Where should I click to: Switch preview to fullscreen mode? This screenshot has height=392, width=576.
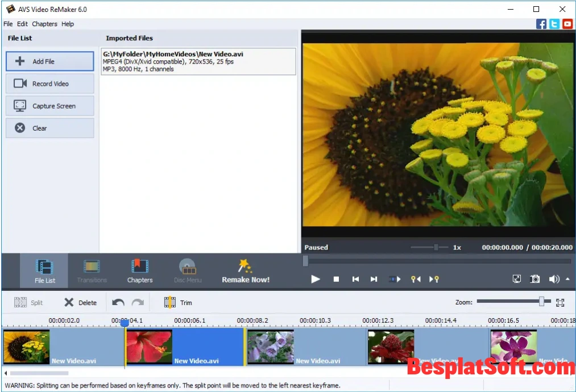pos(516,279)
